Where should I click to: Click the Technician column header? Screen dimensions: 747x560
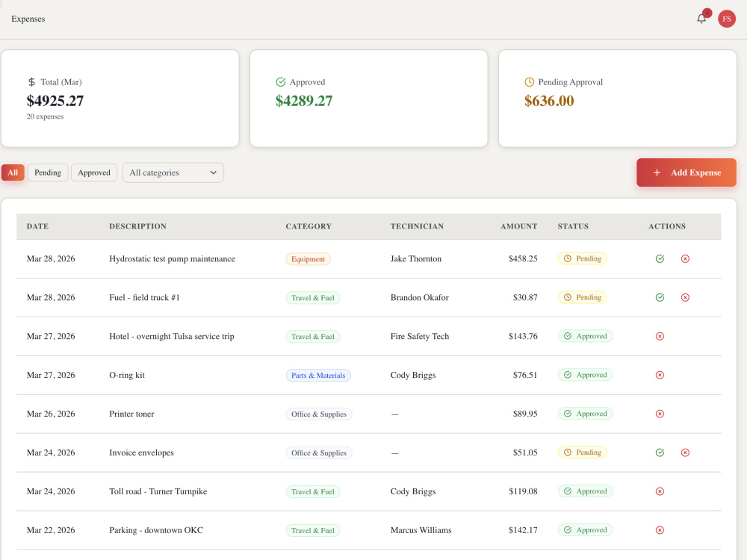(417, 226)
